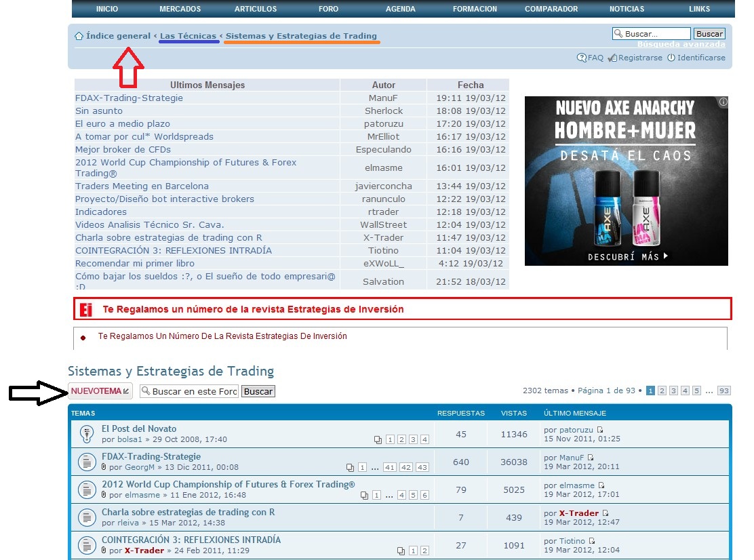This screenshot has height=560, width=754.
Task: View latest post icon by ManuF
Action: tap(590, 458)
